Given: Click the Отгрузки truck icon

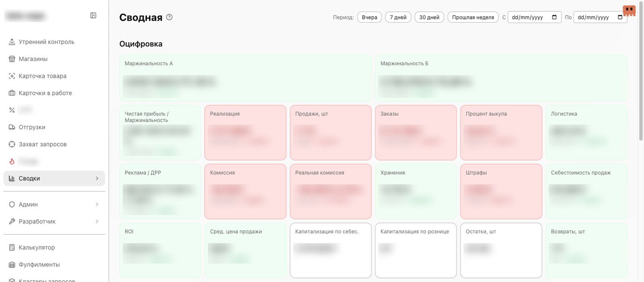Looking at the screenshot, I should pos(12,127).
